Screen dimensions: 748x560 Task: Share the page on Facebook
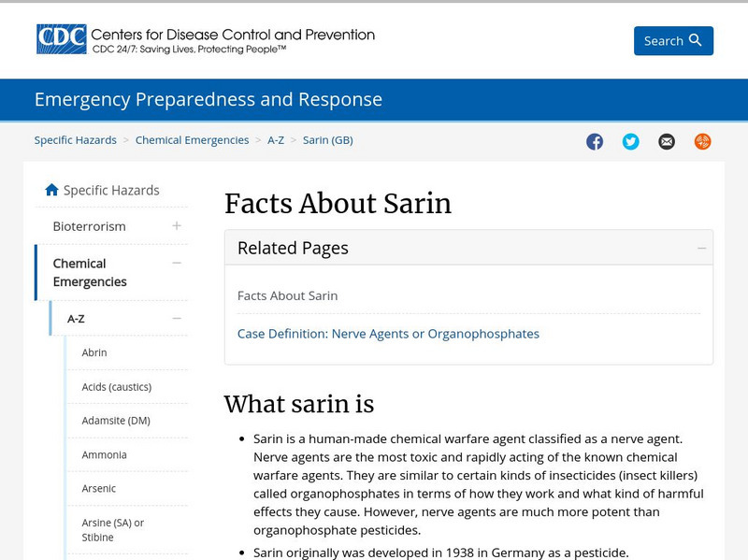tap(596, 141)
